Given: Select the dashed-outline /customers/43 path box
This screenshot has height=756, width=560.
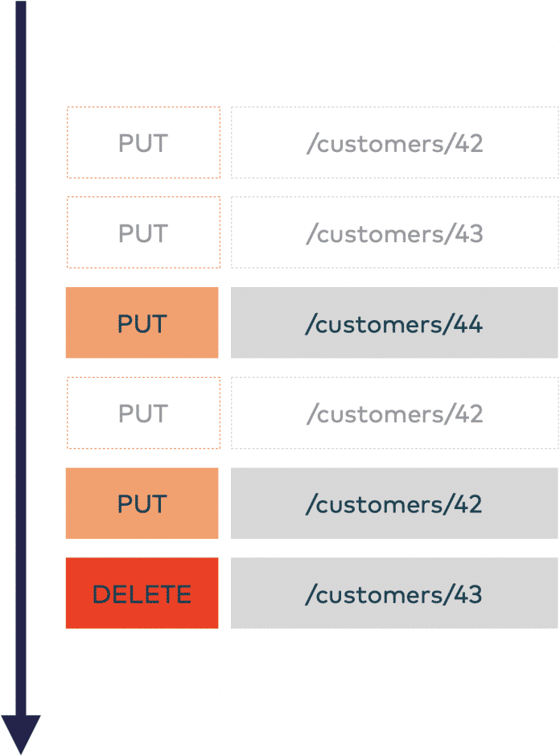Looking at the screenshot, I should 394,232.
